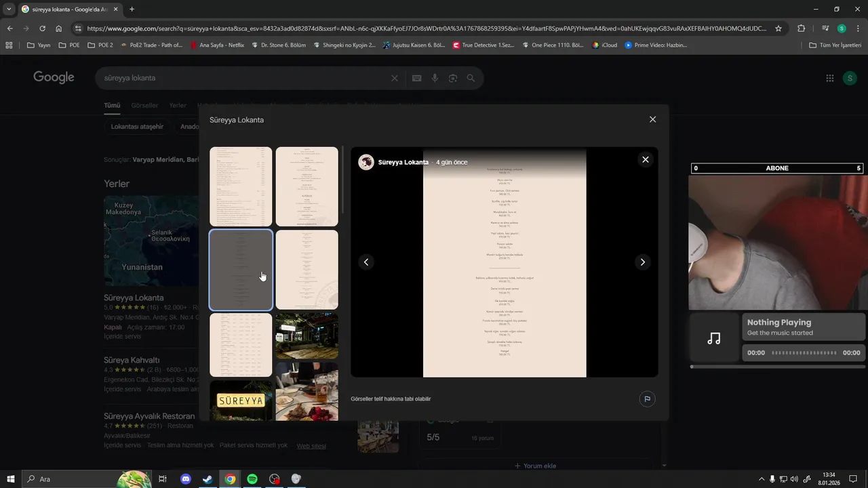868x488 pixels.
Task: Expand the Tüm Yer İşaretleri folder
Action: coord(835,45)
